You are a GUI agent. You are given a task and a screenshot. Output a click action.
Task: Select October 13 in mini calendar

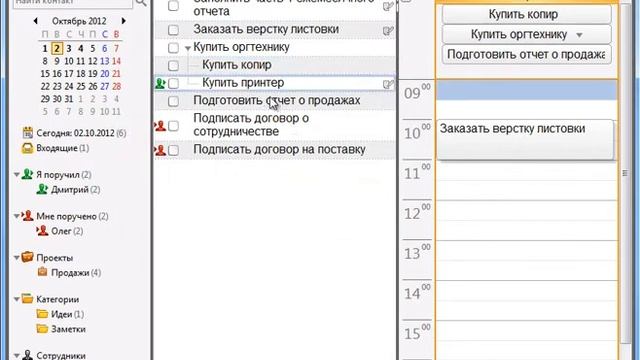(x=104, y=61)
